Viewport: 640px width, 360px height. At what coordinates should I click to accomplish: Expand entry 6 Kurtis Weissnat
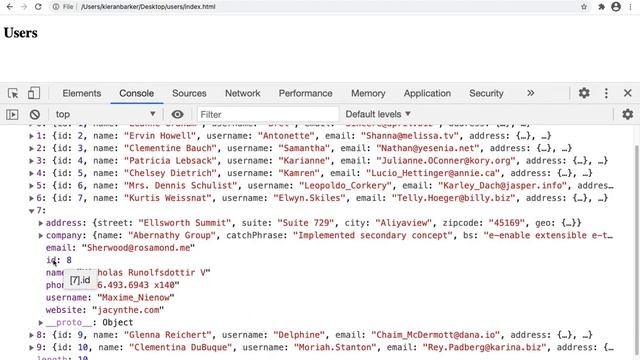pos(31,198)
